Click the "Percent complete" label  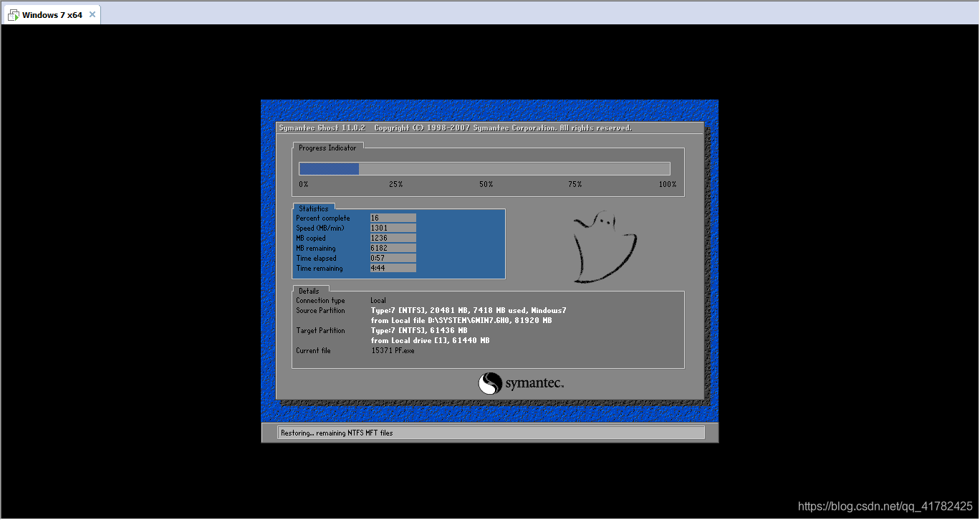point(323,218)
